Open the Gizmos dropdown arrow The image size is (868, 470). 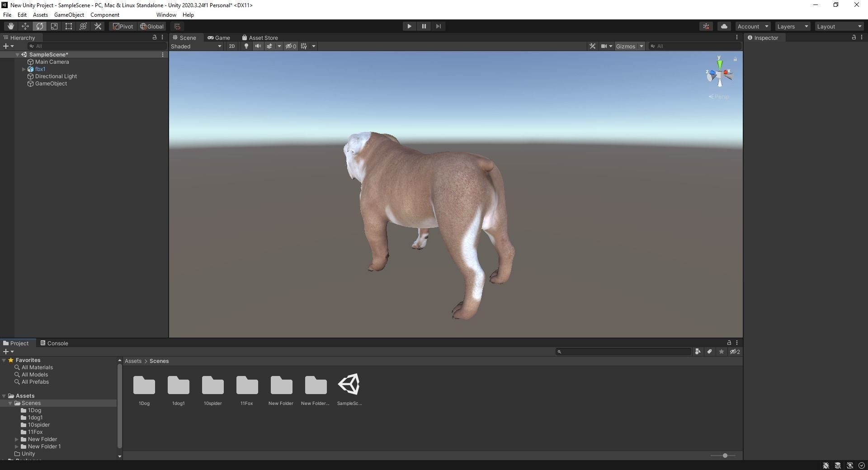[x=642, y=46]
